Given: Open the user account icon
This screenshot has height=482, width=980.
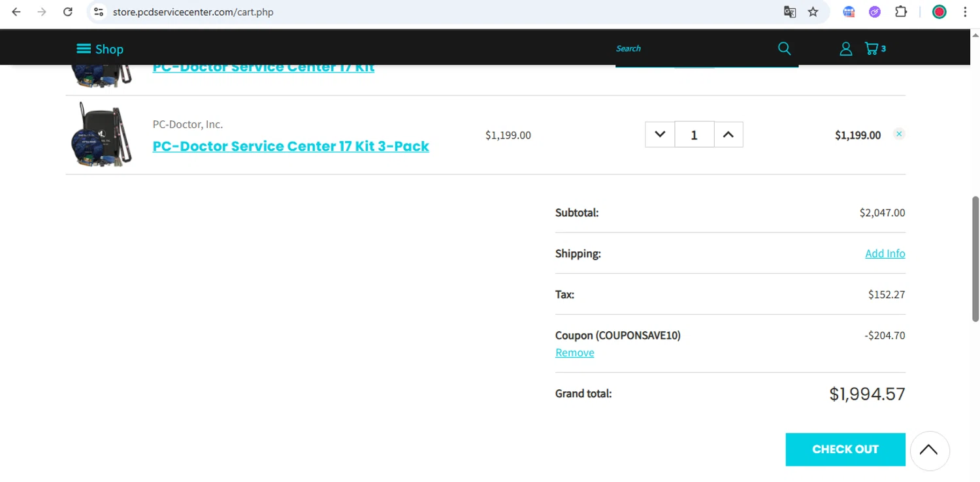Looking at the screenshot, I should tap(846, 48).
